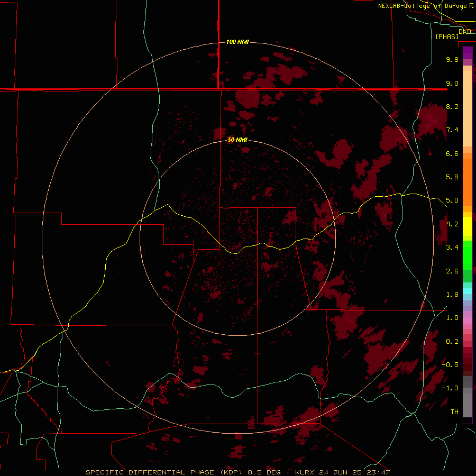Image resolution: width=476 pixels, height=476 pixels.
Task: Click the 50 NMI range ring label
Action: click(237, 140)
